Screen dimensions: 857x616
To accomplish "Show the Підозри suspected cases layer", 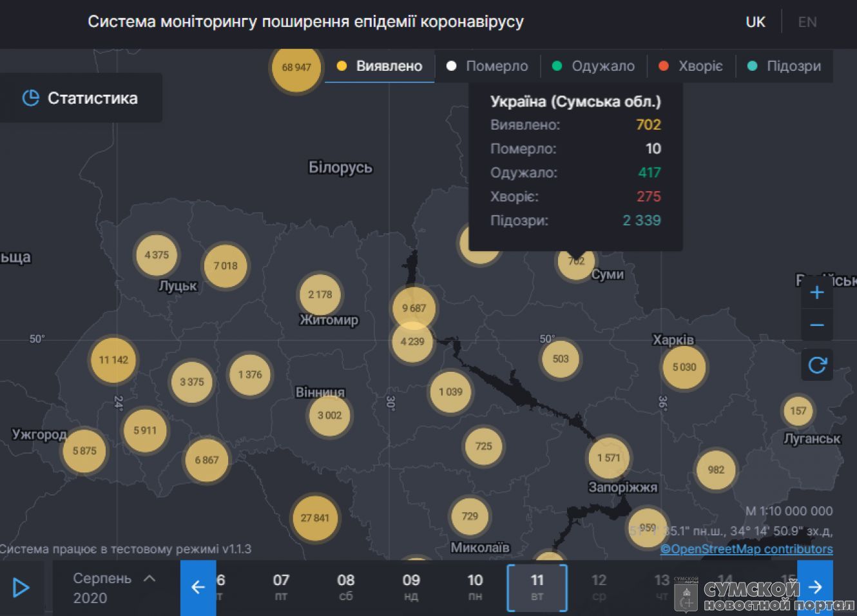I will click(784, 66).
